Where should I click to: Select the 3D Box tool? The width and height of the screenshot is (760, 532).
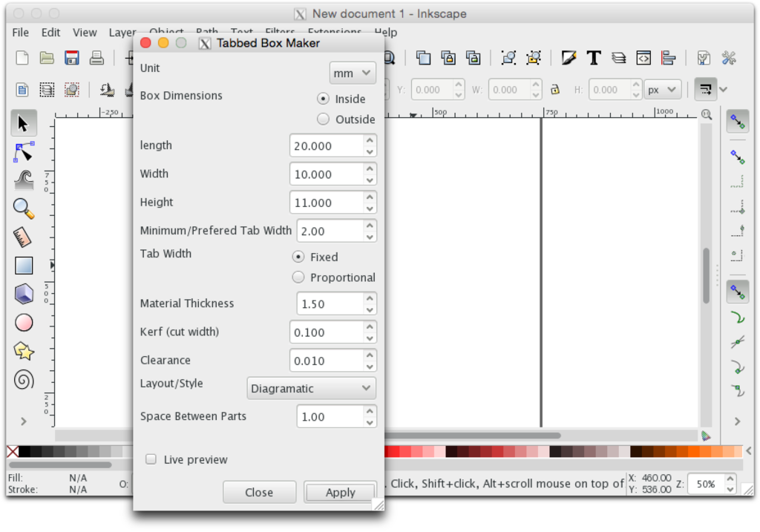coord(23,294)
